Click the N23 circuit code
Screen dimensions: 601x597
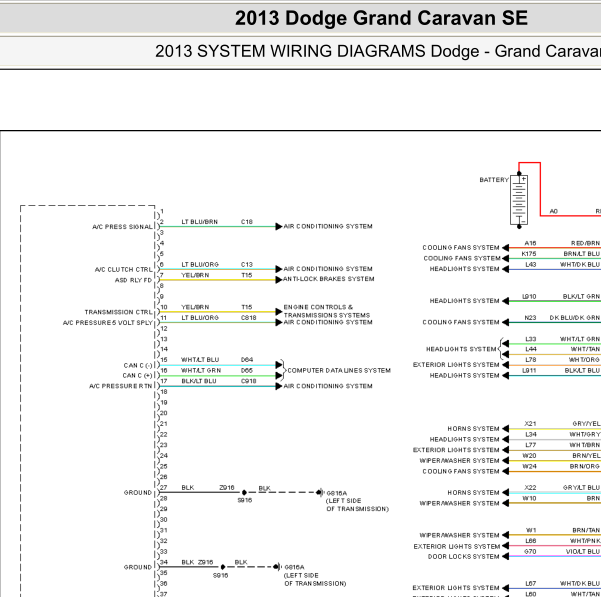530,318
